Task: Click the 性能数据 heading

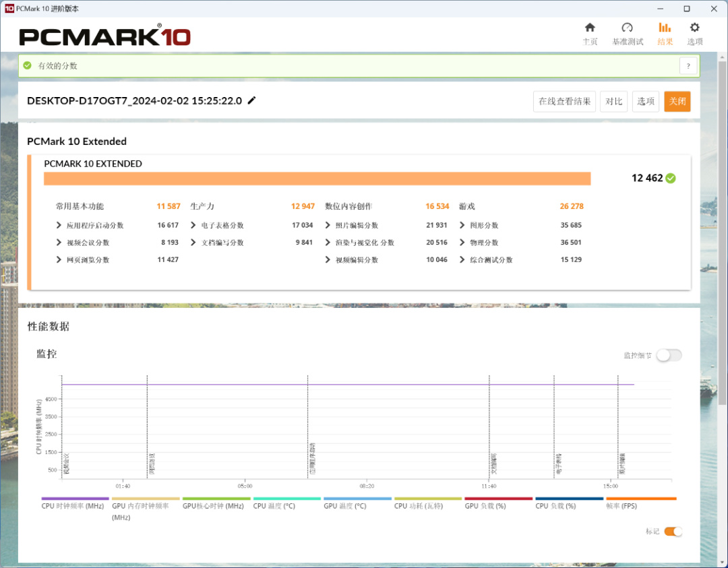Action: coord(49,326)
